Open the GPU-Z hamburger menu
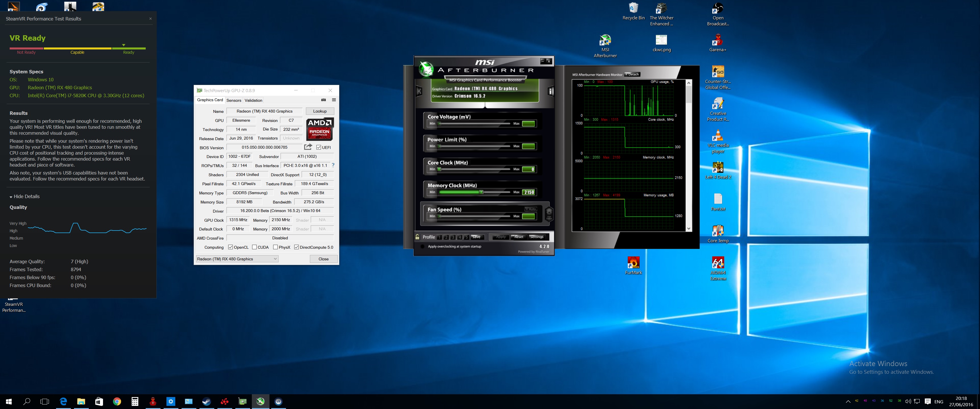980x409 pixels. pos(334,100)
